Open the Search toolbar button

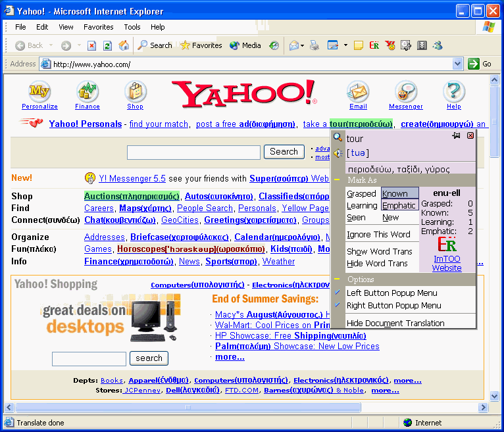[155, 45]
